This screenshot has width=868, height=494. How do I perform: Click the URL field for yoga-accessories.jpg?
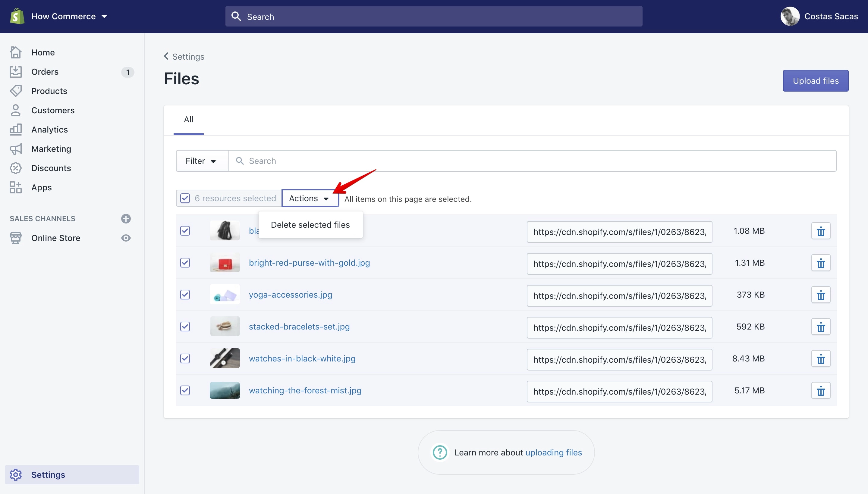619,295
